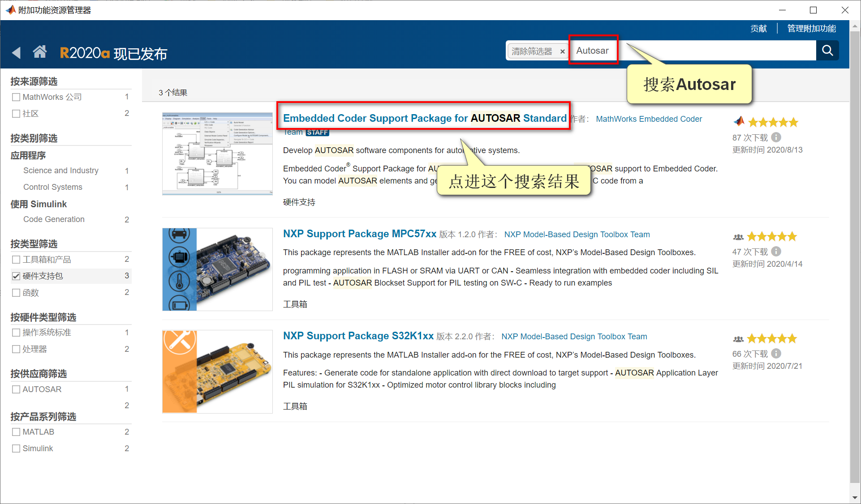This screenshot has height=504, width=861.
Task: Open Embedded Coder Support Package for AUTOSAR Standard
Action: pyautogui.click(x=425, y=118)
